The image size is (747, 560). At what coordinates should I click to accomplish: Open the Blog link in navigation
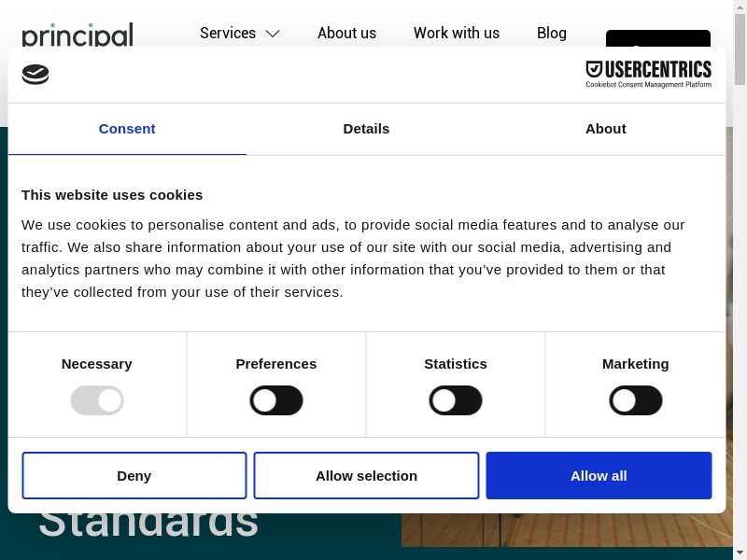tap(551, 33)
